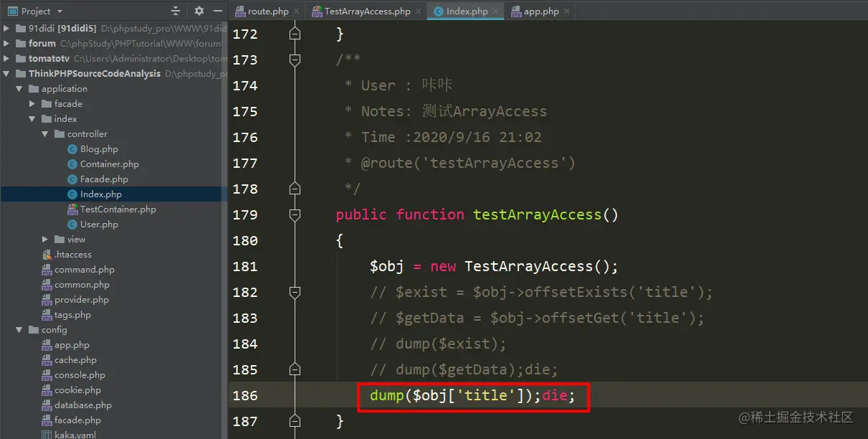This screenshot has height=439, width=868.
Task: Click the collapse all icon in Project toolbar
Action: pyautogui.click(x=176, y=11)
